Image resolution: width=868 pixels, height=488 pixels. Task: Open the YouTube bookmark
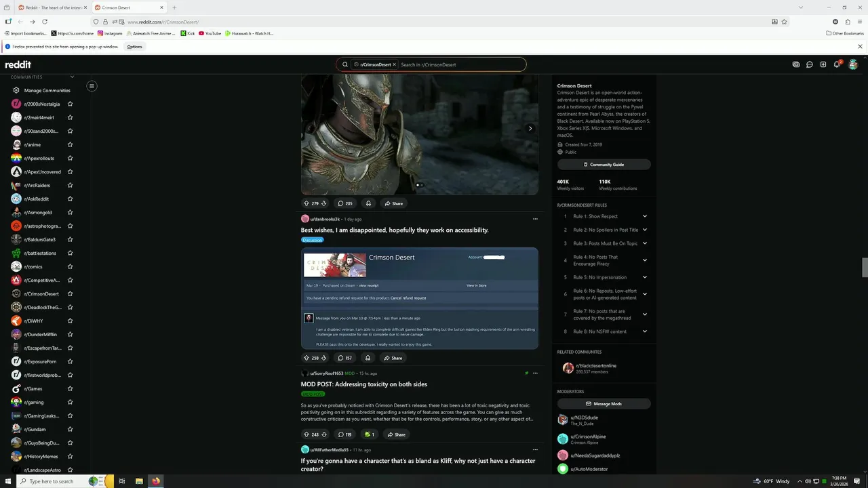coord(210,33)
